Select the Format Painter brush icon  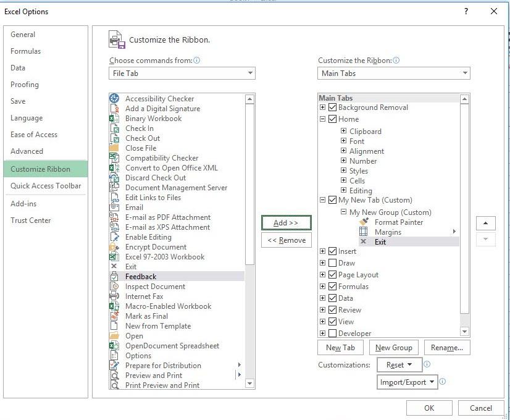(x=364, y=222)
